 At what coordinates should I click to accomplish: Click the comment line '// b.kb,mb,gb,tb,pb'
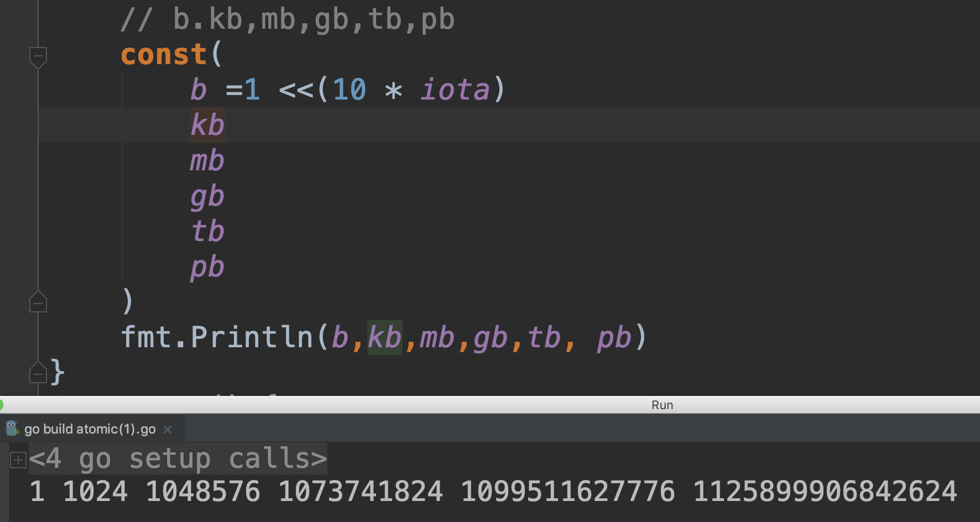click(288, 20)
